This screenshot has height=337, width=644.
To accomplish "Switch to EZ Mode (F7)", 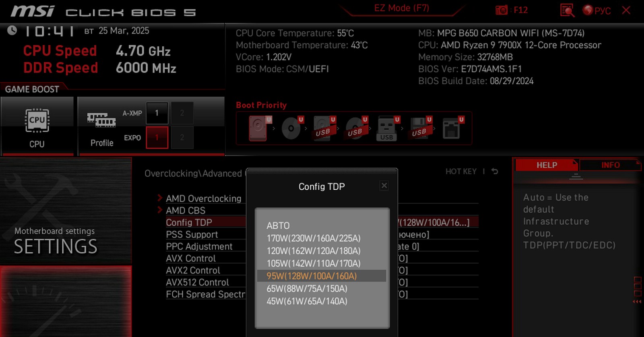I will tap(402, 8).
